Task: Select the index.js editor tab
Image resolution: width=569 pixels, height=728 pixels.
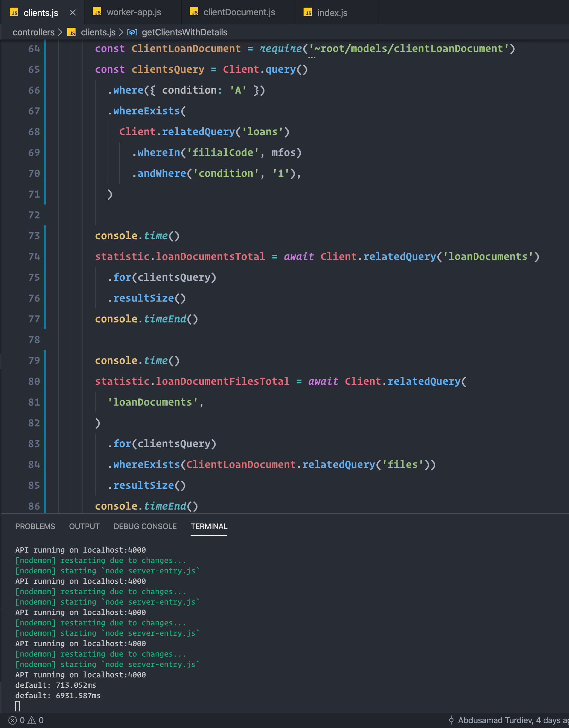Action: tap(332, 12)
